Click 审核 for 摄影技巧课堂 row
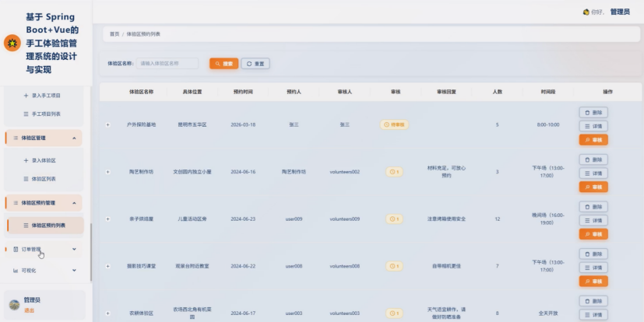 coord(593,282)
